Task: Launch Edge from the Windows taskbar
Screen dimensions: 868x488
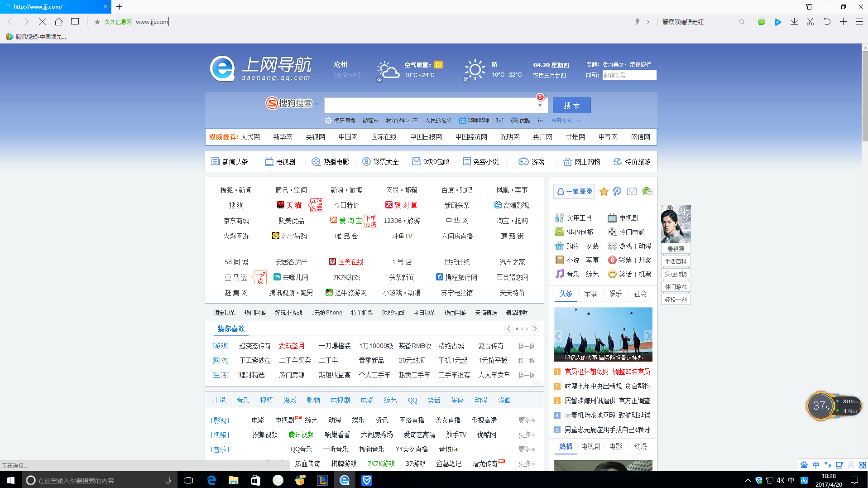Action: tap(211, 480)
